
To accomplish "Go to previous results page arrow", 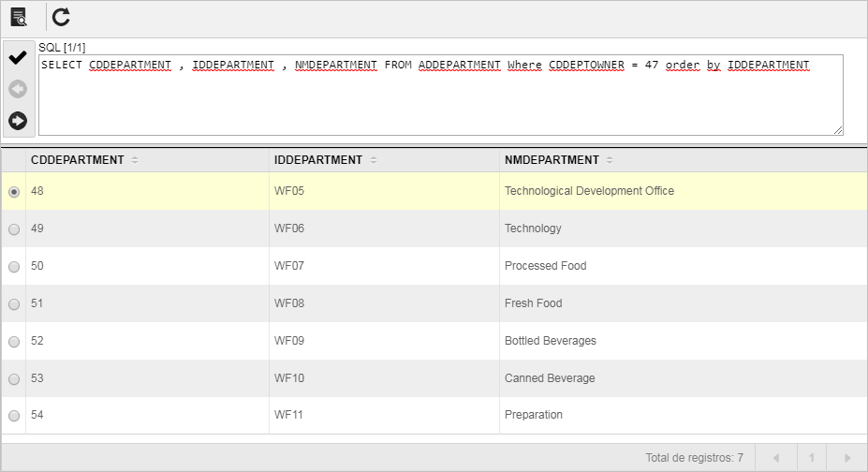I will tap(776, 458).
